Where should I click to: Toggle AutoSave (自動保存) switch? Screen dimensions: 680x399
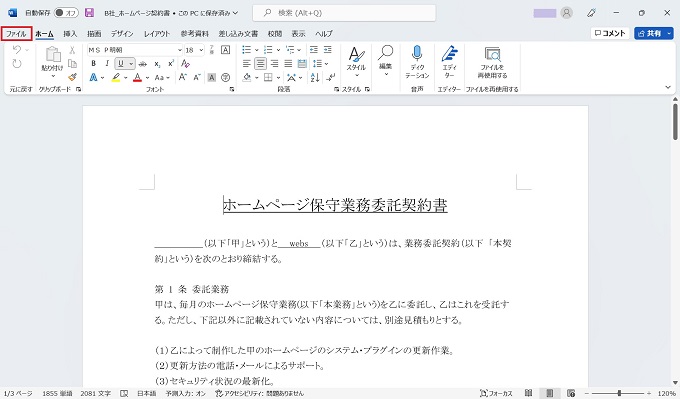pyautogui.click(x=66, y=13)
